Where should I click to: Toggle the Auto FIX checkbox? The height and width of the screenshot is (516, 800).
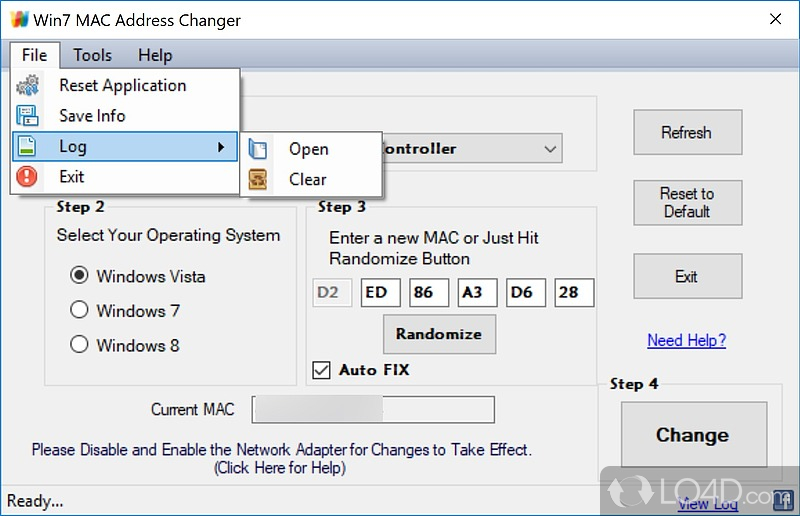(321, 370)
